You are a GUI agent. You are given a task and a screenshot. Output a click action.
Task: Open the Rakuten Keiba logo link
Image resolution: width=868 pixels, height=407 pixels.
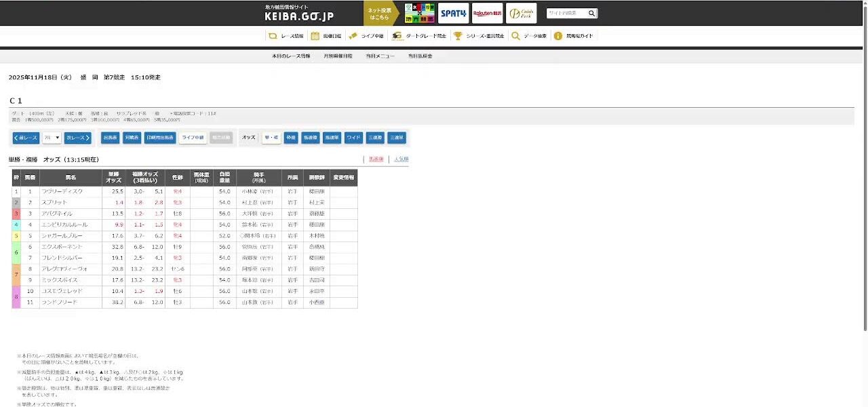[x=487, y=13]
